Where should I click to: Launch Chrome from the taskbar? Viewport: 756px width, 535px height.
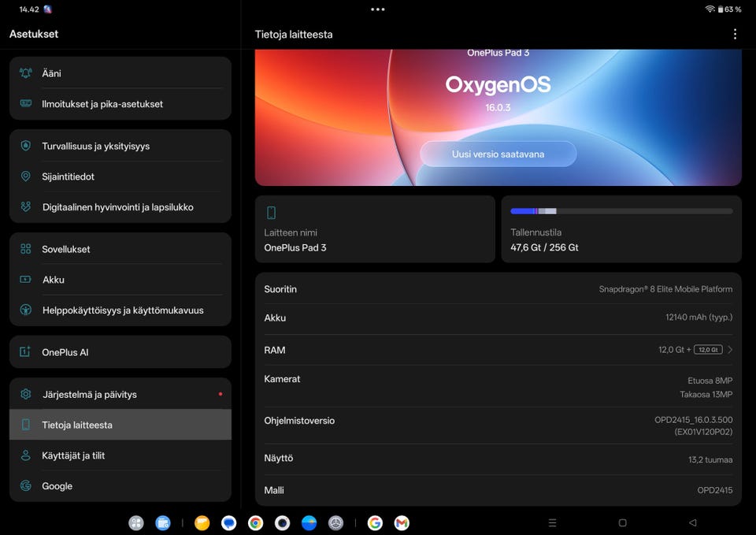pos(255,522)
